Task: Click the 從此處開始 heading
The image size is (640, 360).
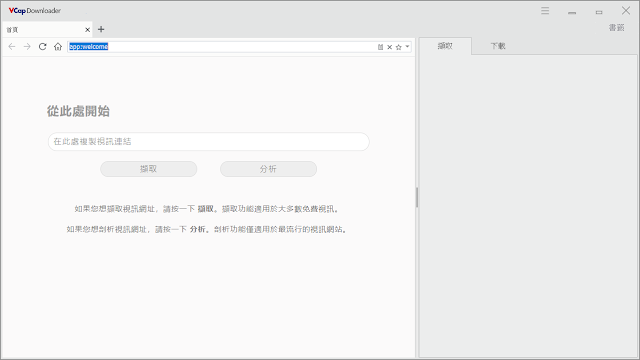Action: pyautogui.click(x=78, y=111)
